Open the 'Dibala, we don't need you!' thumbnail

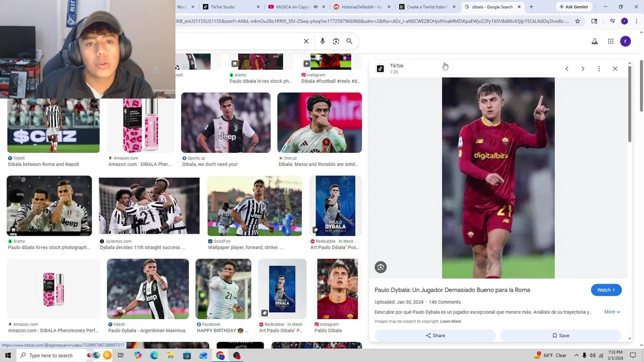226,123
